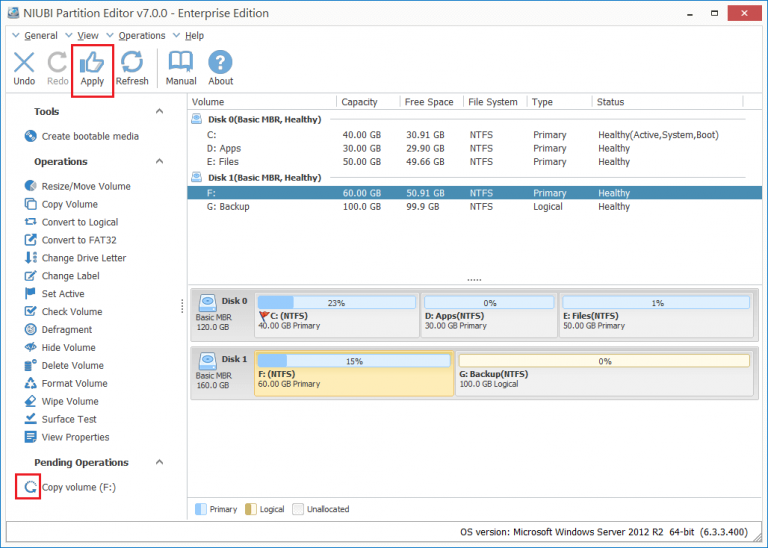Click the Set Active flag icon

[30, 293]
